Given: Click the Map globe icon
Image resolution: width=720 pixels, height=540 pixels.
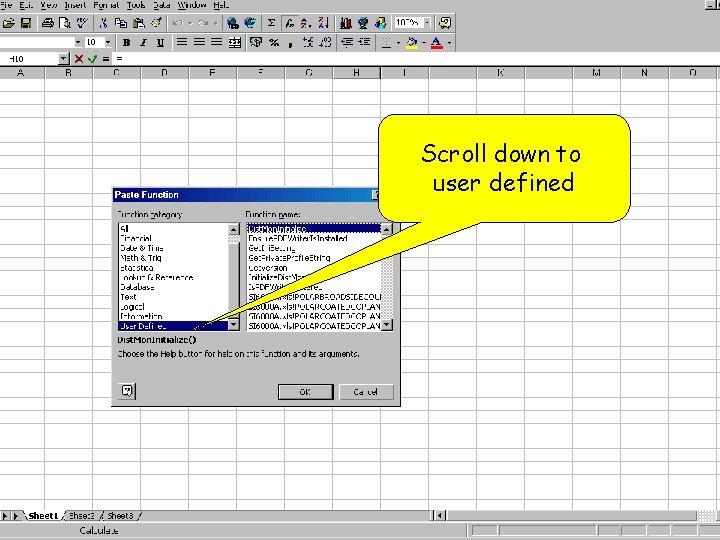Looking at the screenshot, I should click(363, 23).
